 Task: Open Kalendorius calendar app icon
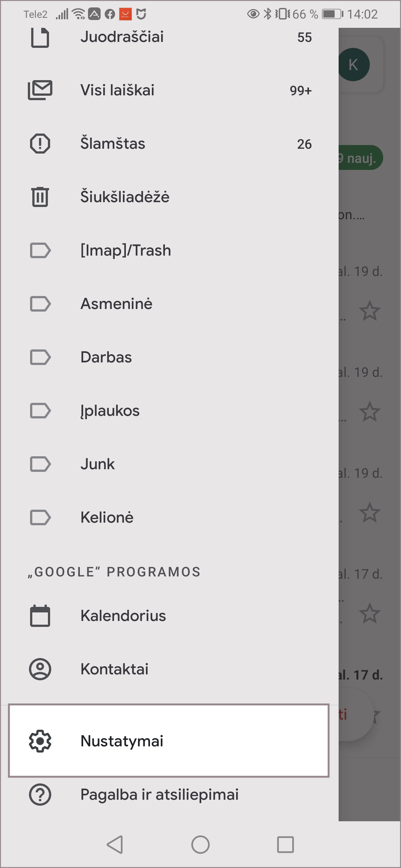pyautogui.click(x=40, y=616)
